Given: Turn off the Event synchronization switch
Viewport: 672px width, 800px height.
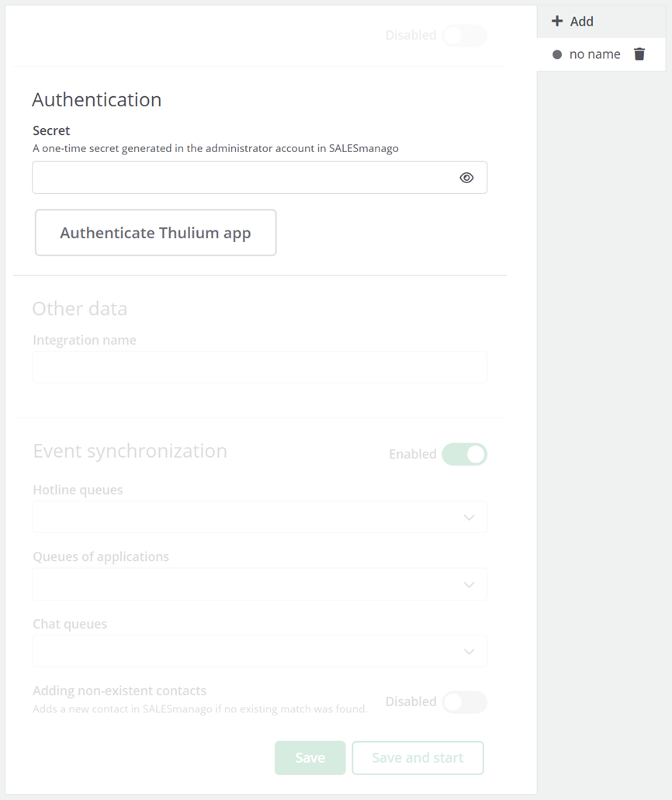Looking at the screenshot, I should 464,454.
